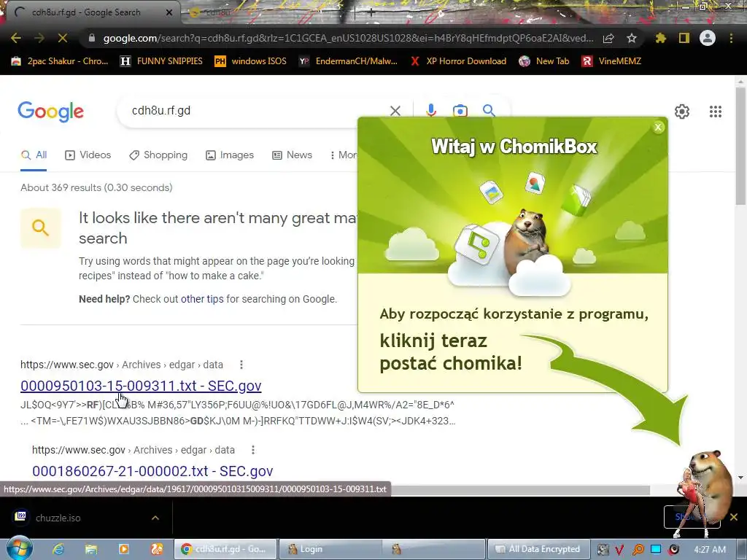747x560 pixels.
Task: Open a new tab with the plus button
Action: click(371, 12)
